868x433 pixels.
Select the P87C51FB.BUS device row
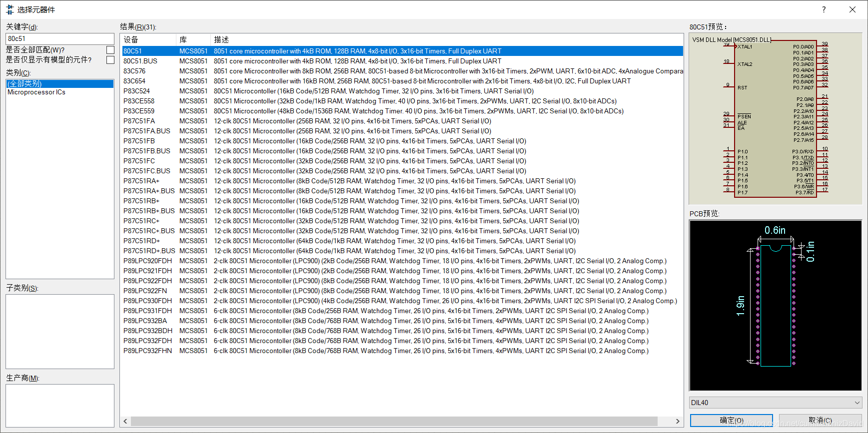pyautogui.click(x=402, y=151)
